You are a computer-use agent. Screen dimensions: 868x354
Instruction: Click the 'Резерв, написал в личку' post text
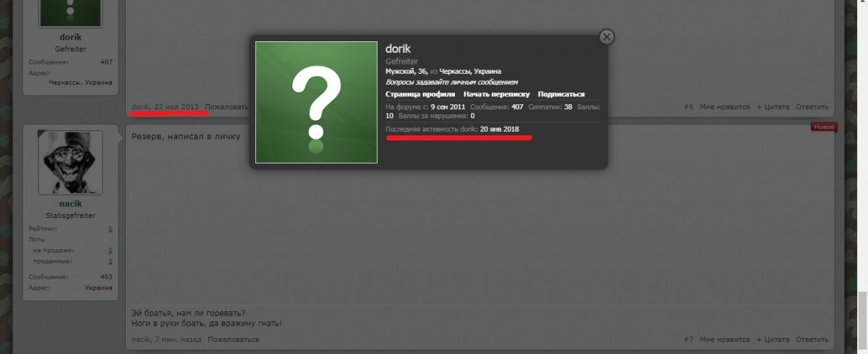[185, 136]
